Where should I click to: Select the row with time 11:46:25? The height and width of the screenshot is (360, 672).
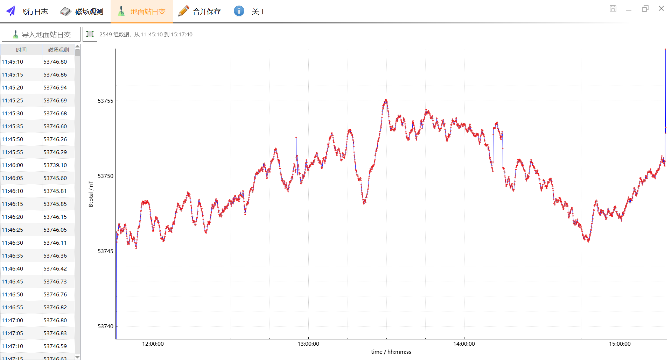[x=37, y=230]
